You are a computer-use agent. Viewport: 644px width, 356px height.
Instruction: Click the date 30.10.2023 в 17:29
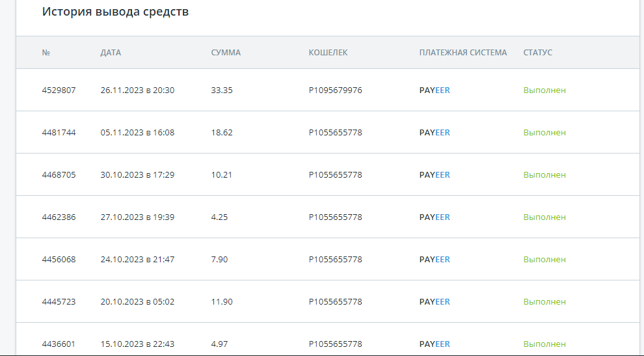[x=138, y=174]
